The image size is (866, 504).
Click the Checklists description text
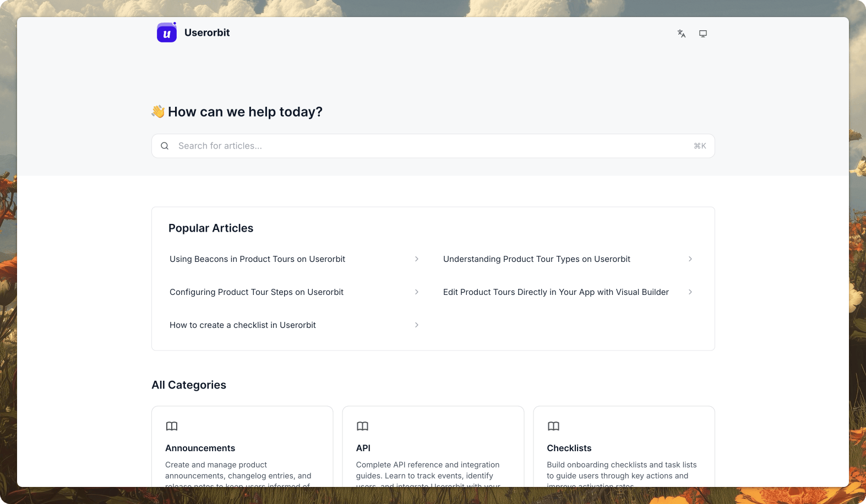click(622, 474)
